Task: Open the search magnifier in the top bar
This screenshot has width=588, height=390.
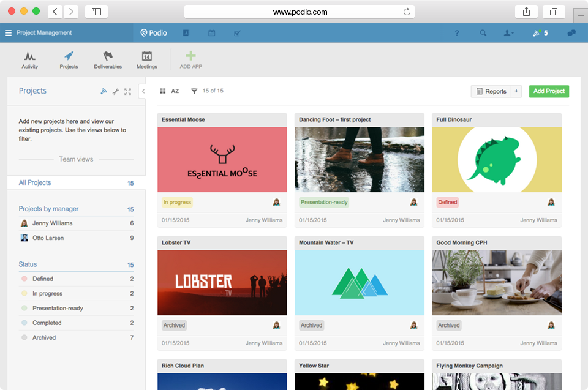Action: (x=483, y=33)
